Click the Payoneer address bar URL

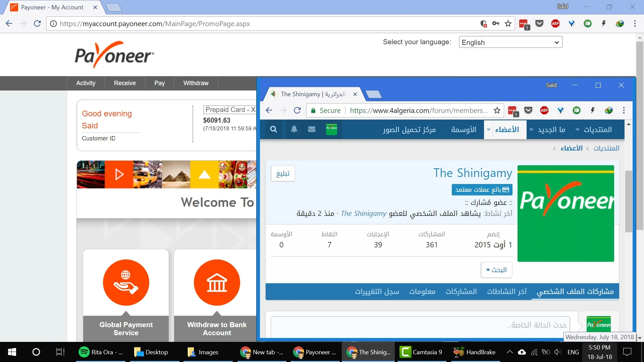(x=155, y=24)
